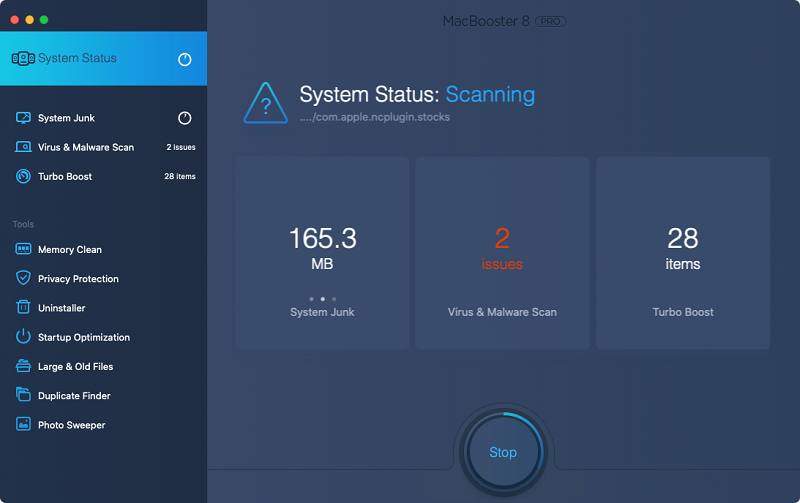Click the System Status sidebar icon

[x=23, y=59]
